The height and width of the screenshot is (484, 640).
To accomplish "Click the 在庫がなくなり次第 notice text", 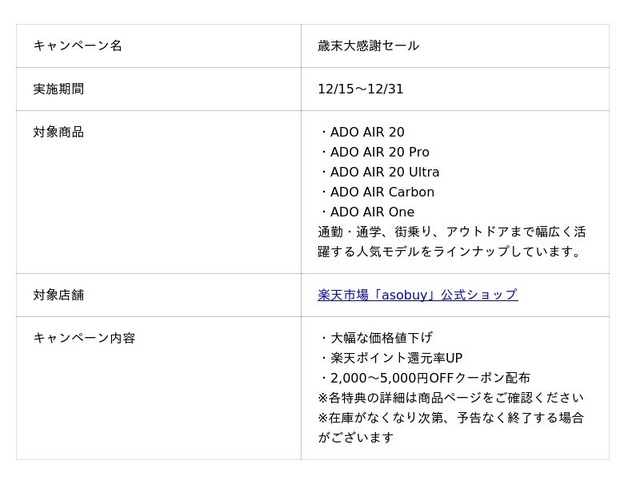I will tap(450, 418).
